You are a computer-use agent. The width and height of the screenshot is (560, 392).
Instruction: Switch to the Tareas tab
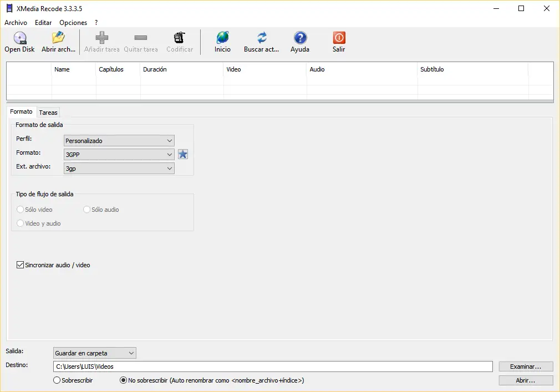click(48, 113)
